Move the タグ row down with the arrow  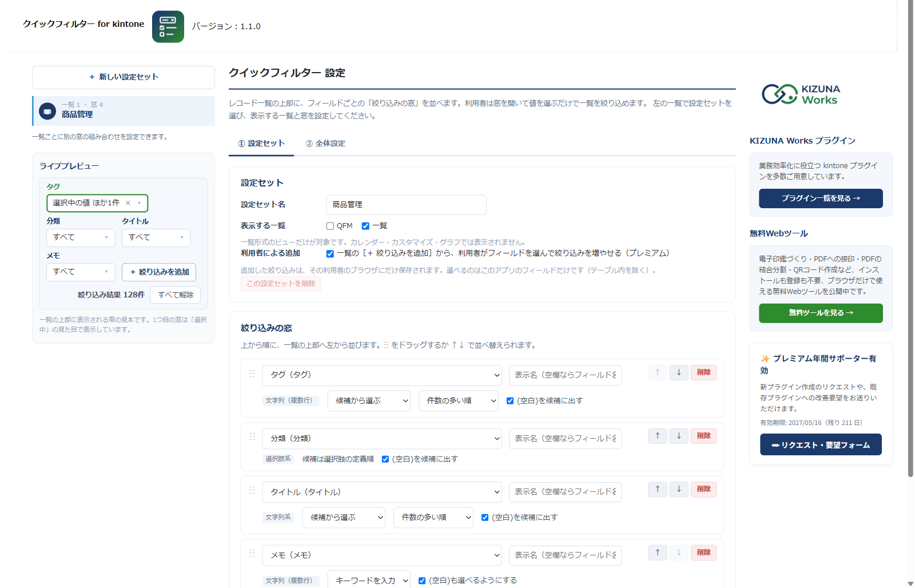point(679,372)
